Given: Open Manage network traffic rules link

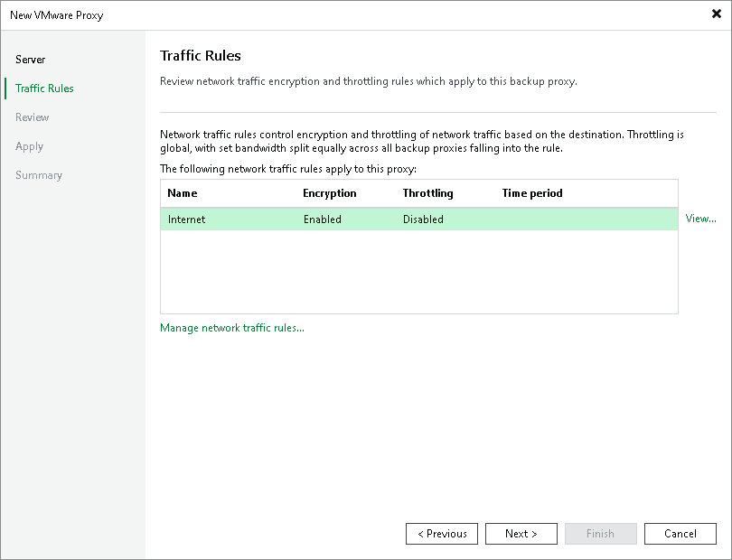Looking at the screenshot, I should coord(232,328).
